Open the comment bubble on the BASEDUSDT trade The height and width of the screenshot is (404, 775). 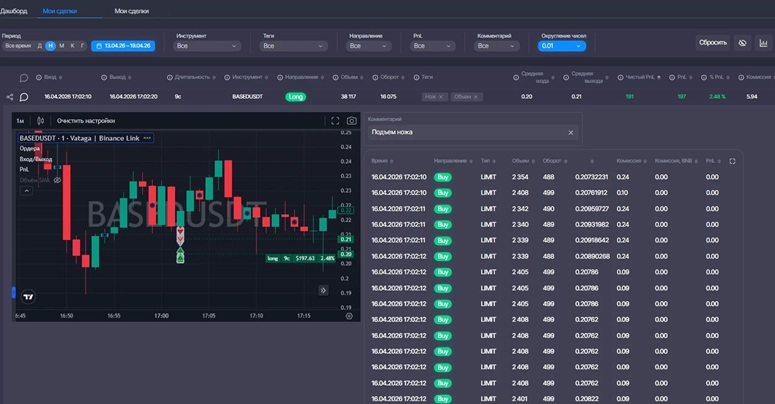(24, 97)
